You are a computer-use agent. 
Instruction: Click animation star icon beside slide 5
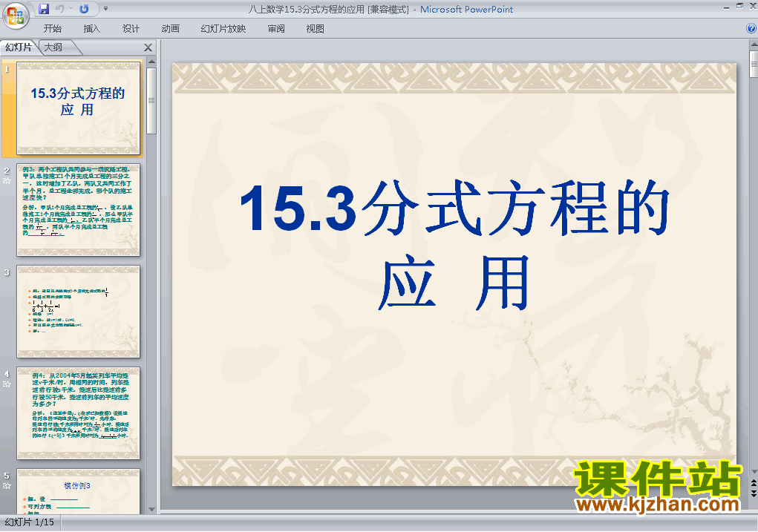pyautogui.click(x=7, y=485)
